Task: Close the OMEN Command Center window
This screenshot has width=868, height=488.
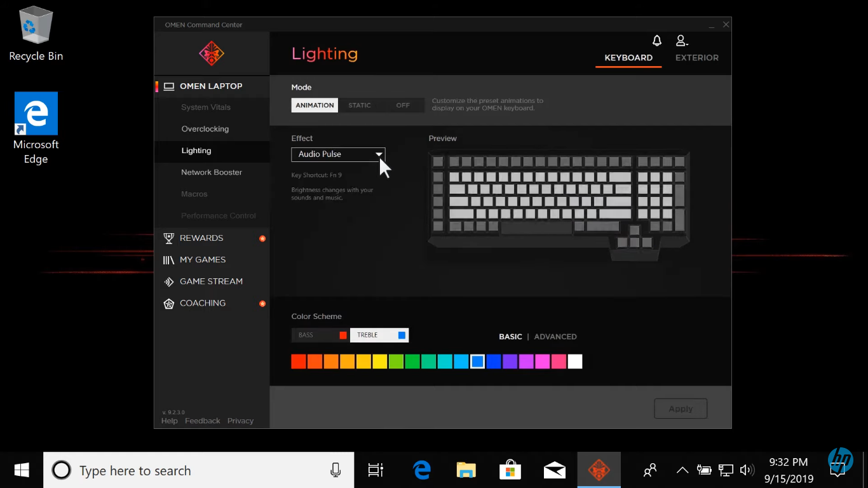Action: (x=726, y=25)
